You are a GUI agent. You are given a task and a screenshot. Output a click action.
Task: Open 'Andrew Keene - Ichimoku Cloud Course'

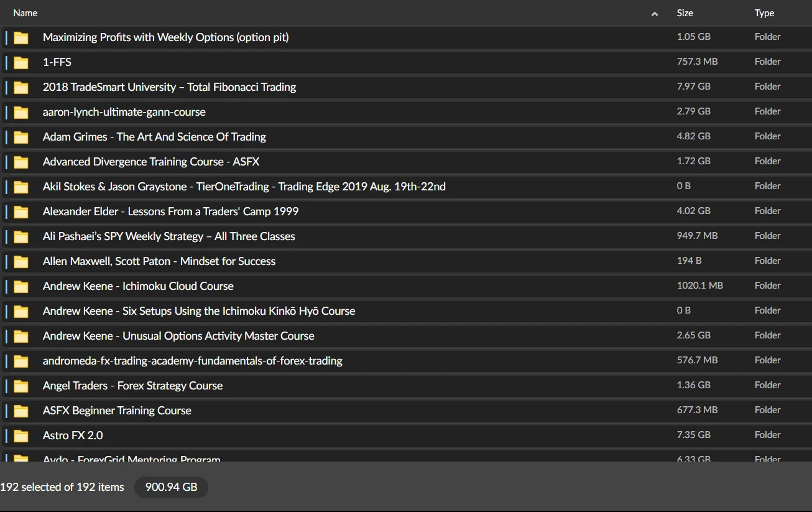[138, 286]
